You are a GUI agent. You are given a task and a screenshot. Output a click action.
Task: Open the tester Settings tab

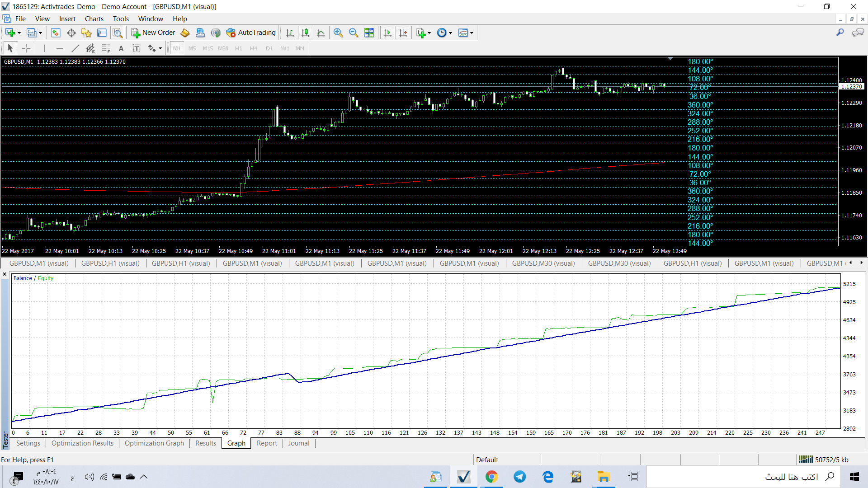[28, 443]
